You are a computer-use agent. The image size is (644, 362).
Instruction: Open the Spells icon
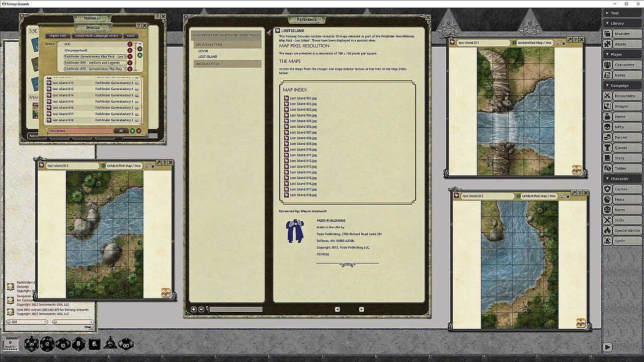(x=607, y=241)
